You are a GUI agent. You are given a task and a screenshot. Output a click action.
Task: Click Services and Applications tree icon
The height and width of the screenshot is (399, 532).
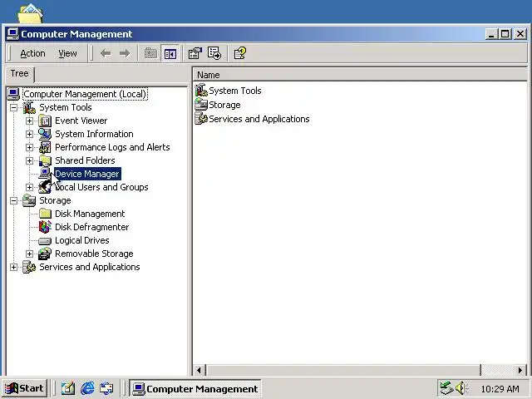[x=29, y=267]
